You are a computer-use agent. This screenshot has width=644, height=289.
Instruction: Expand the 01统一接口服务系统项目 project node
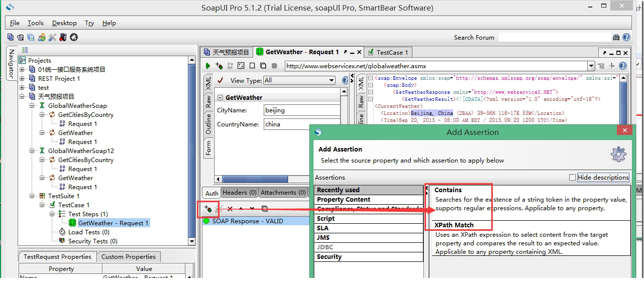coord(22,70)
